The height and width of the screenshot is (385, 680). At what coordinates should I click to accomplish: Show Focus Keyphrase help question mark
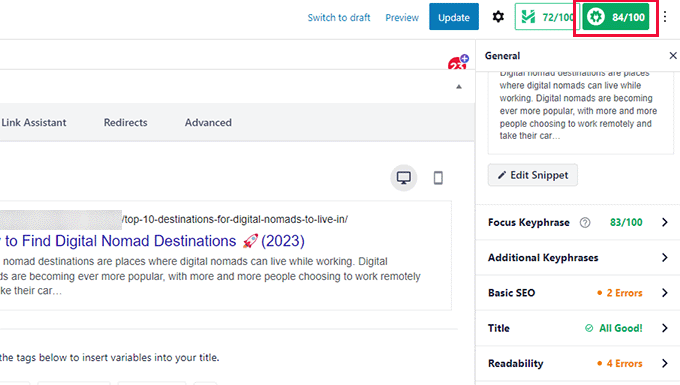[585, 222]
